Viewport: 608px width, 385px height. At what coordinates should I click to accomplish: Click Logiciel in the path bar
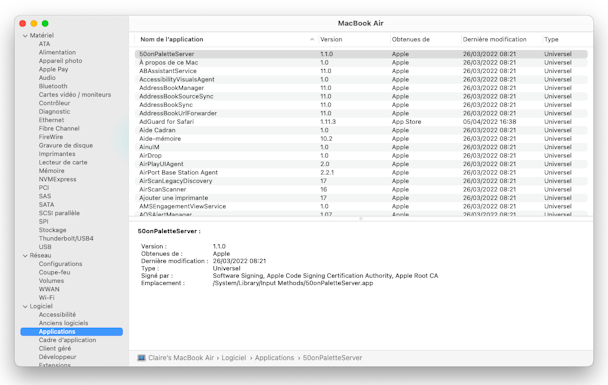(x=234, y=357)
